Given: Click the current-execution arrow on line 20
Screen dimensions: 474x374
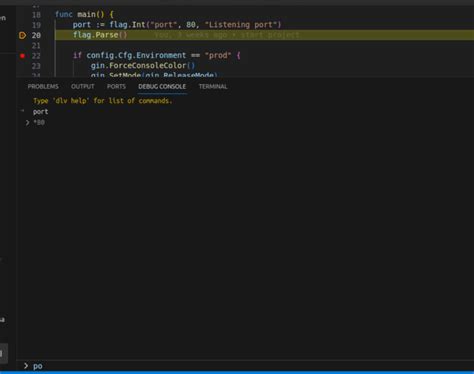Looking at the screenshot, I should [22, 35].
